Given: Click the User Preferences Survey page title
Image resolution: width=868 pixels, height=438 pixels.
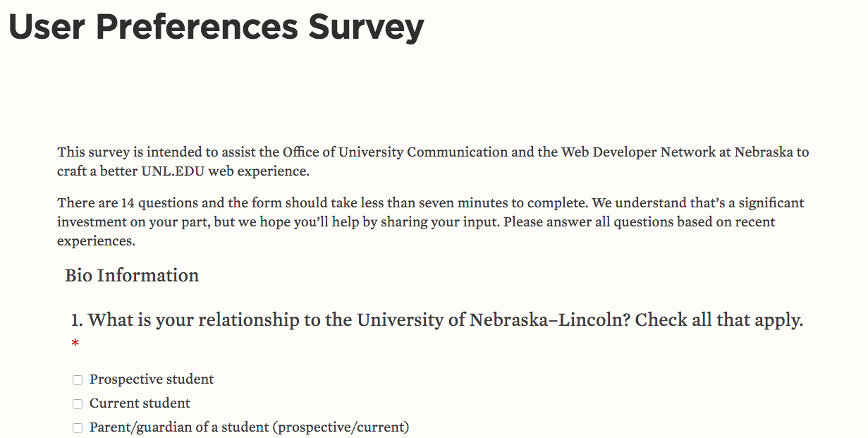Looking at the screenshot, I should [x=216, y=27].
